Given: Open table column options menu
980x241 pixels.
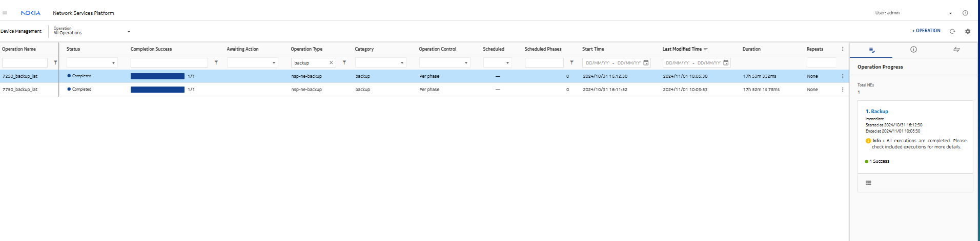Looking at the screenshot, I should [x=842, y=49].
